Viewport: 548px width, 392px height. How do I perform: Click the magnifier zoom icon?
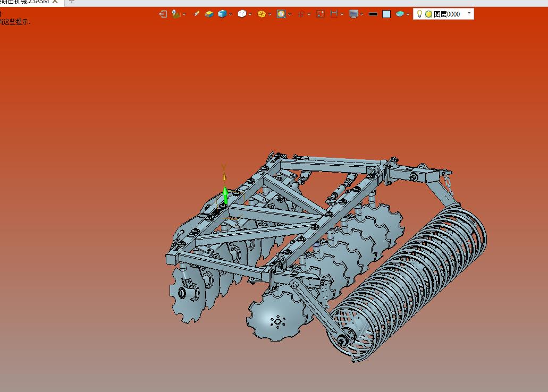[281, 14]
